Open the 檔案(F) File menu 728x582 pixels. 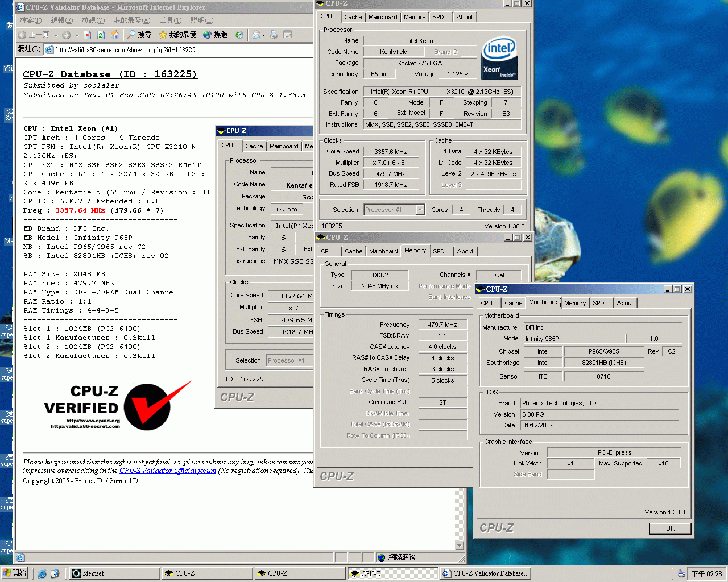[31, 20]
